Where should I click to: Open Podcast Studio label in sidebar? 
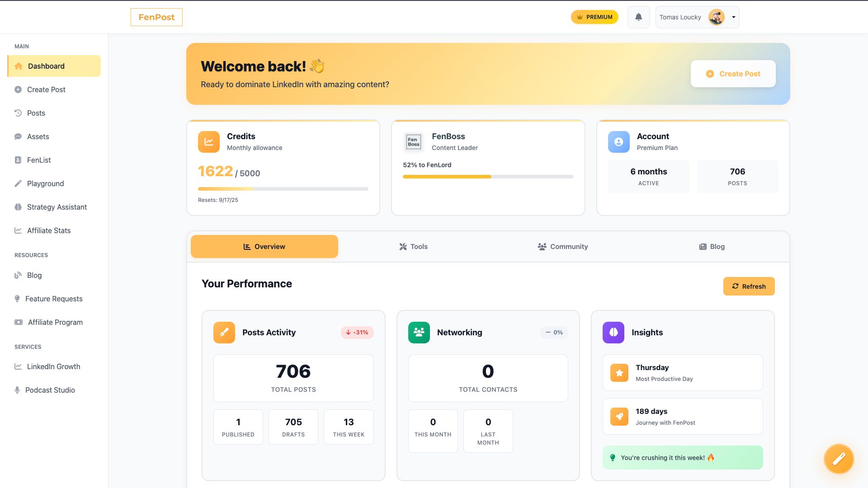click(x=50, y=390)
